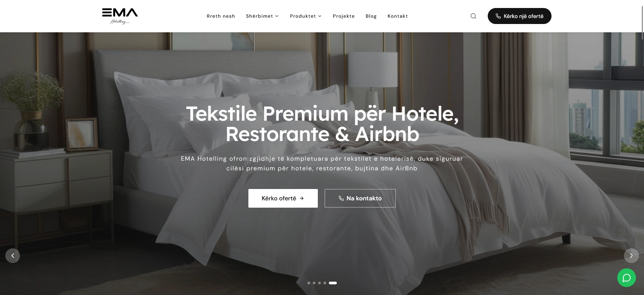Click phone icon in Na kontakto button

341,198
